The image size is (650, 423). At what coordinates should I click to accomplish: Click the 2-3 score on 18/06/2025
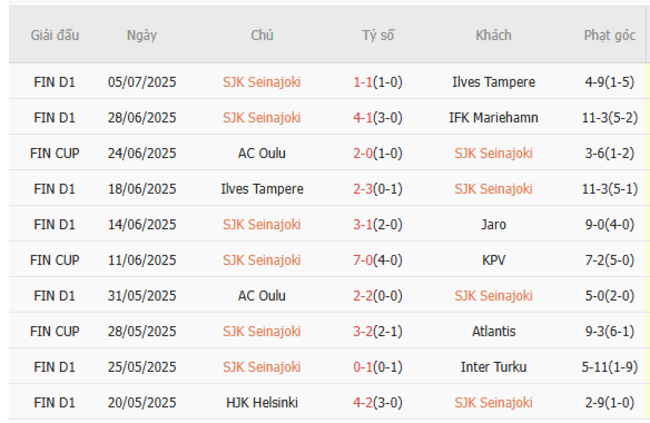(363, 189)
